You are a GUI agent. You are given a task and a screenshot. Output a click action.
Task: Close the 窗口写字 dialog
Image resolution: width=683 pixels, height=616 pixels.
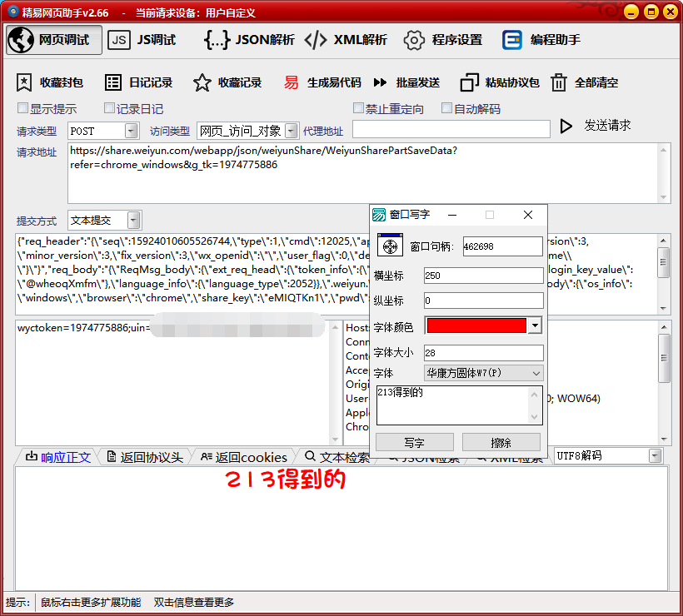pos(528,215)
